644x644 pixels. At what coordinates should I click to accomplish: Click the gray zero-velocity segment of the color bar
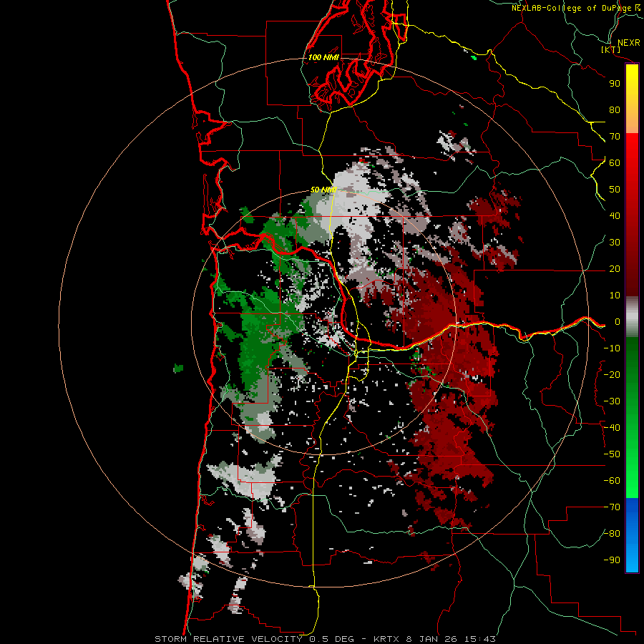coord(632,316)
